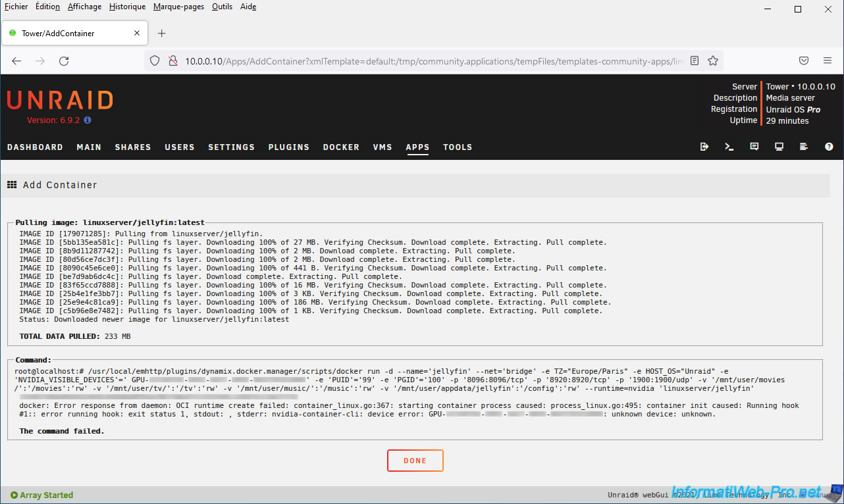This screenshot has width=844, height=504.
Task: Click the Unraid logo
Action: click(x=60, y=100)
